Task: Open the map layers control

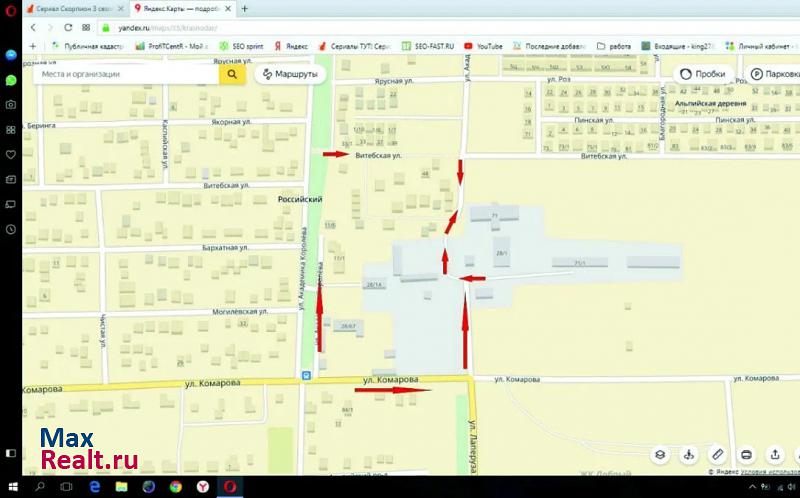Action: (x=660, y=454)
